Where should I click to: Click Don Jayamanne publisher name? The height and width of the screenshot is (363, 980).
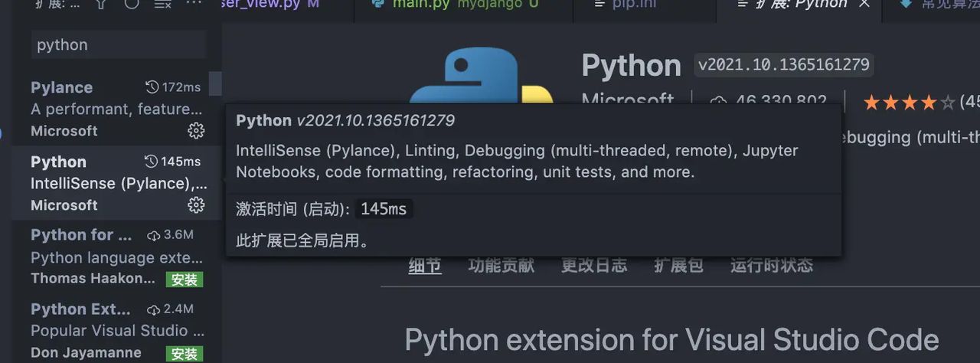click(86, 353)
